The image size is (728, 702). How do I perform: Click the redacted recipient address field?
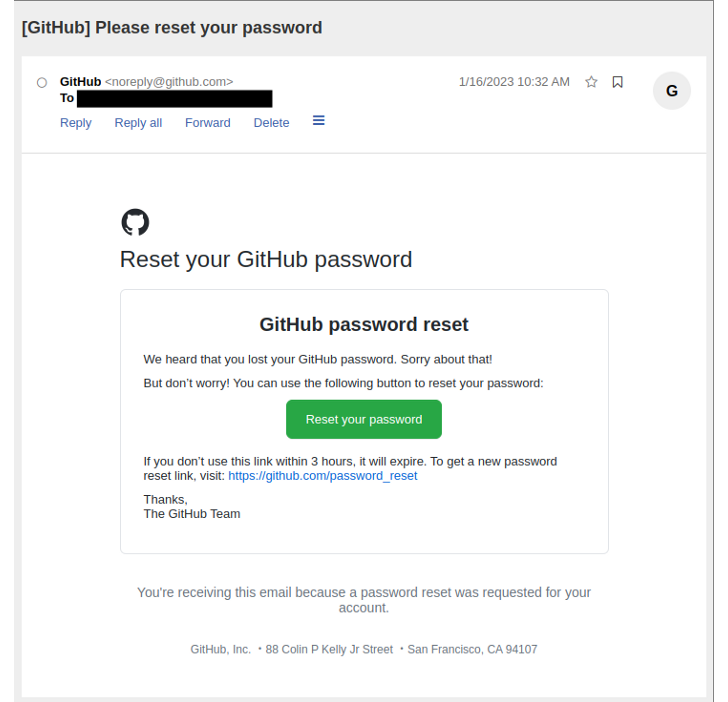174,98
